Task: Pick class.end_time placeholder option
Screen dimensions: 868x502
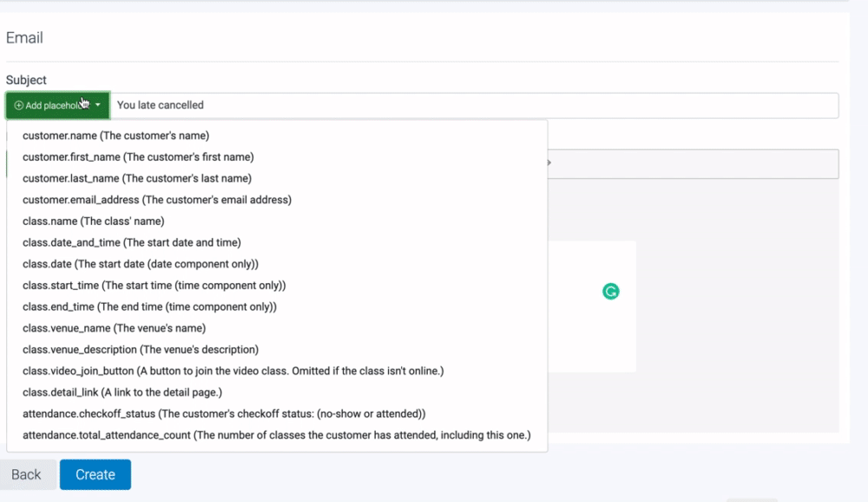Action: click(x=149, y=307)
